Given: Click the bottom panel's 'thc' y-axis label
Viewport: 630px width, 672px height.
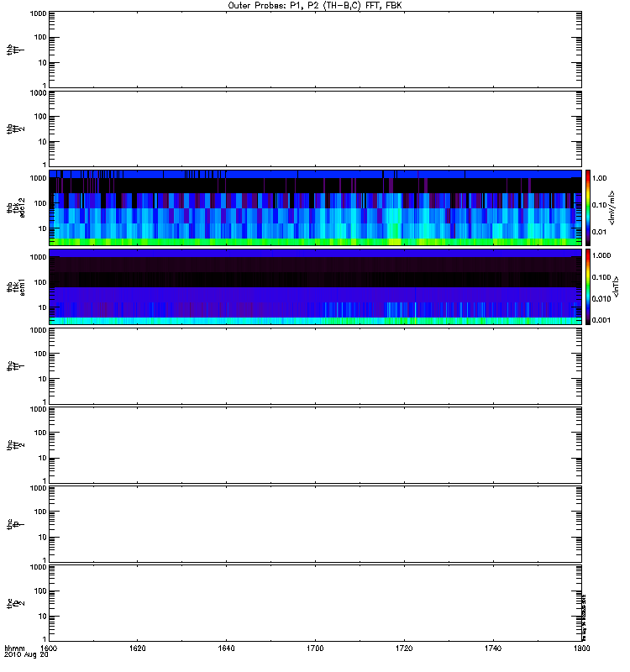Looking at the screenshot, I should click(10, 603).
